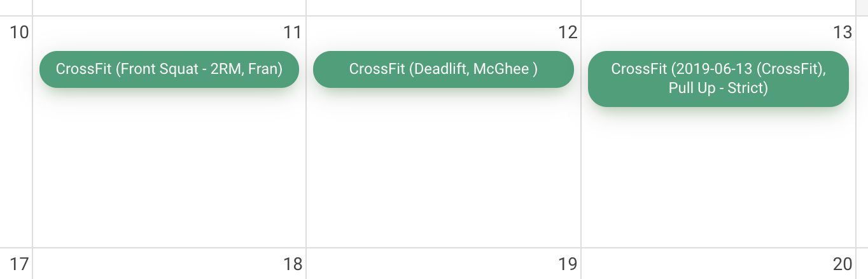The width and height of the screenshot is (868, 279).
Task: Click the date number 12
Action: click(x=568, y=32)
